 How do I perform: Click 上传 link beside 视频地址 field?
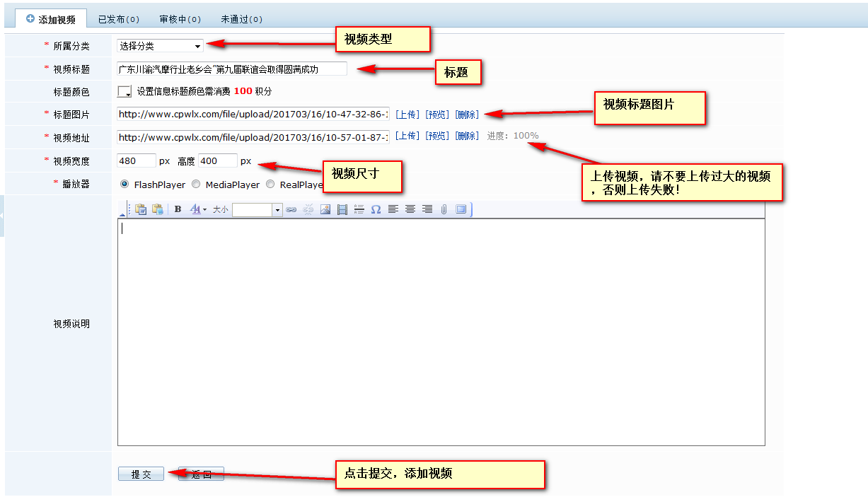pyautogui.click(x=407, y=136)
